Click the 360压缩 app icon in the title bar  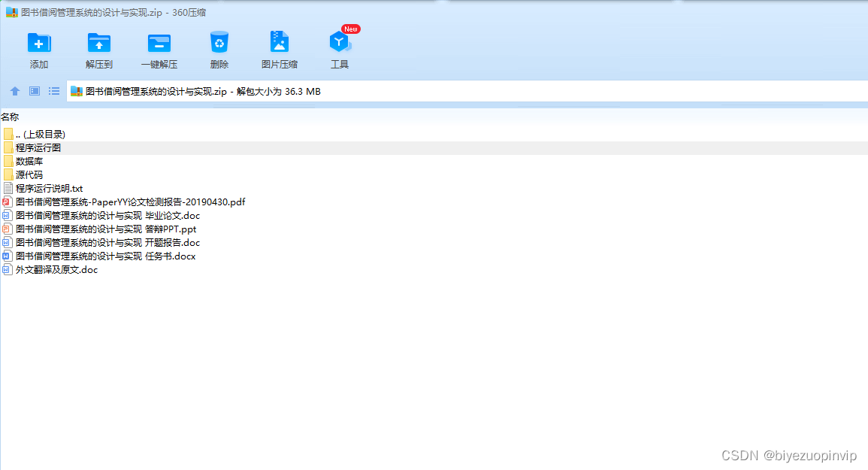coord(11,12)
